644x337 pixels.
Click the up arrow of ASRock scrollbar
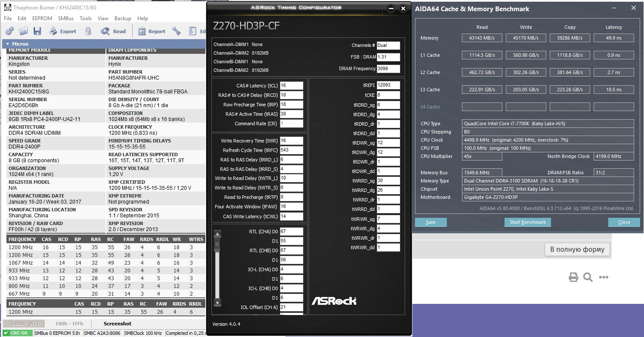(x=217, y=234)
